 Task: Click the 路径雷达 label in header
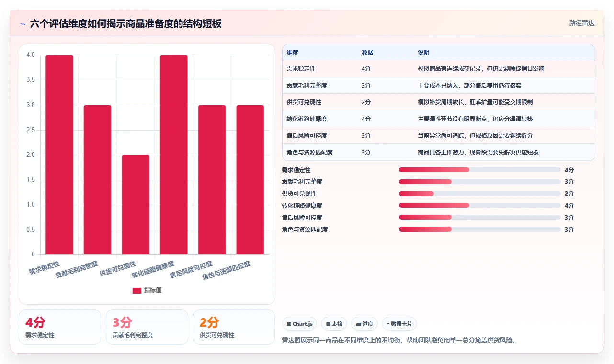(581, 23)
